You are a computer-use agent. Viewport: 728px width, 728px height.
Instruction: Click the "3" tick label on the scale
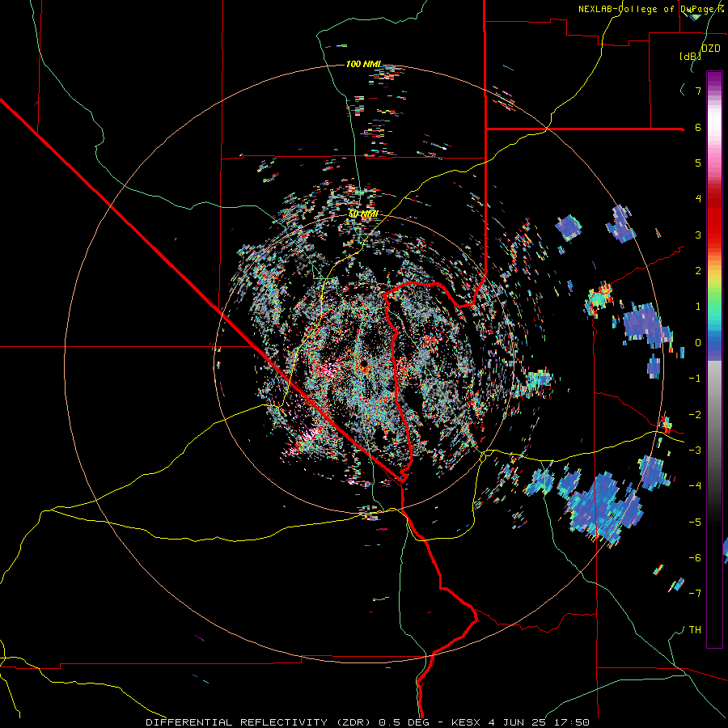tap(698, 235)
